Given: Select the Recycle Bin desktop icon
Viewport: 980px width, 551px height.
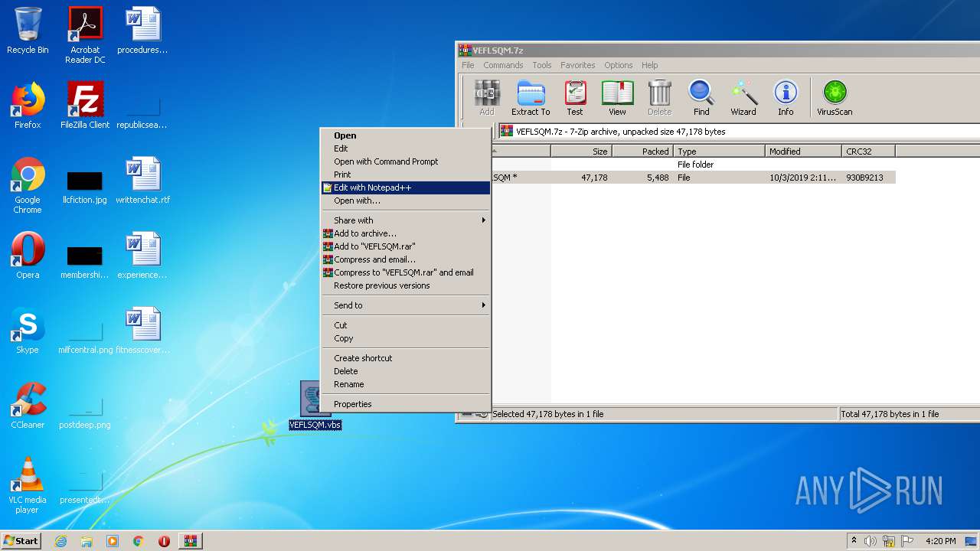Looking at the screenshot, I should [28, 31].
